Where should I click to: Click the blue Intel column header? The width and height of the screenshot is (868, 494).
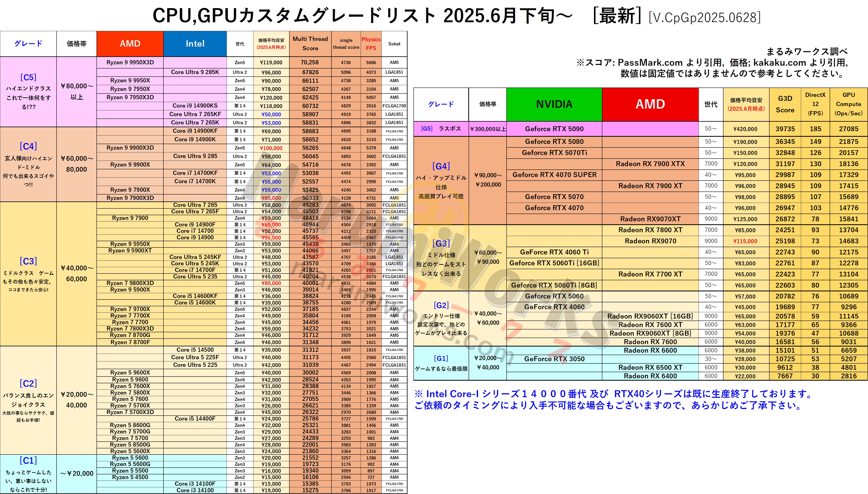click(195, 44)
